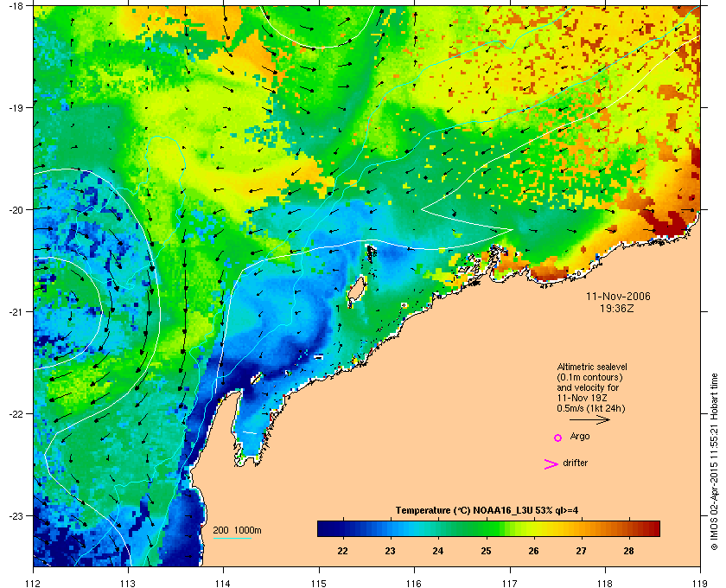Click the 'drifter' legend label
This screenshot has height=588, width=726.
pos(575,463)
